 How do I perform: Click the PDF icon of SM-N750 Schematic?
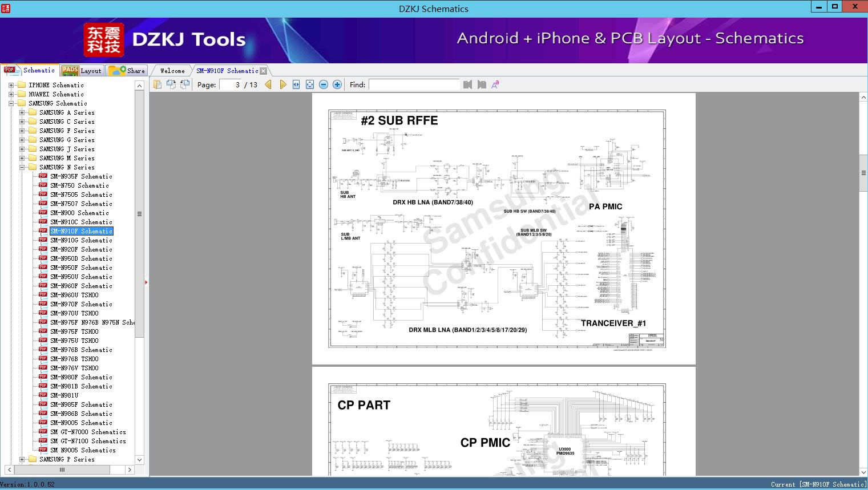click(x=43, y=185)
